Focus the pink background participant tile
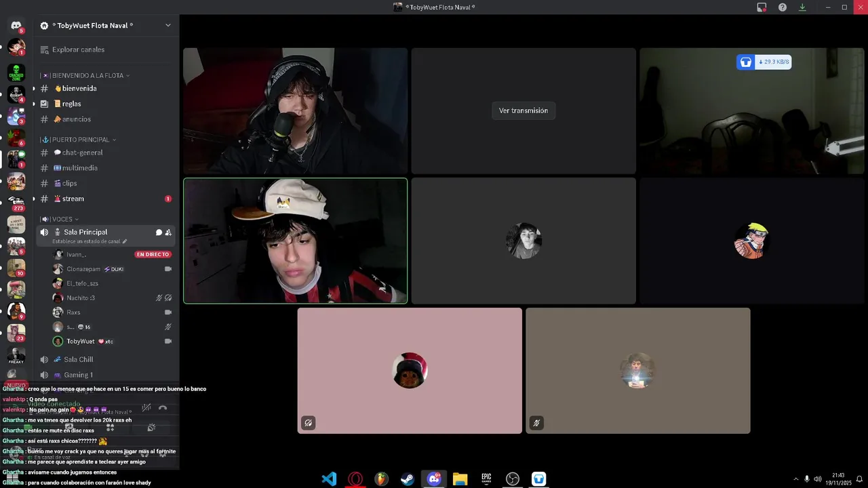The image size is (868, 488). pos(410,371)
